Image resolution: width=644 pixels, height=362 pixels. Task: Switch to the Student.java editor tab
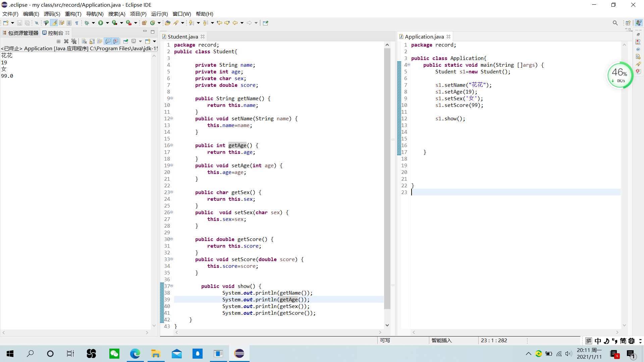tap(182, 37)
